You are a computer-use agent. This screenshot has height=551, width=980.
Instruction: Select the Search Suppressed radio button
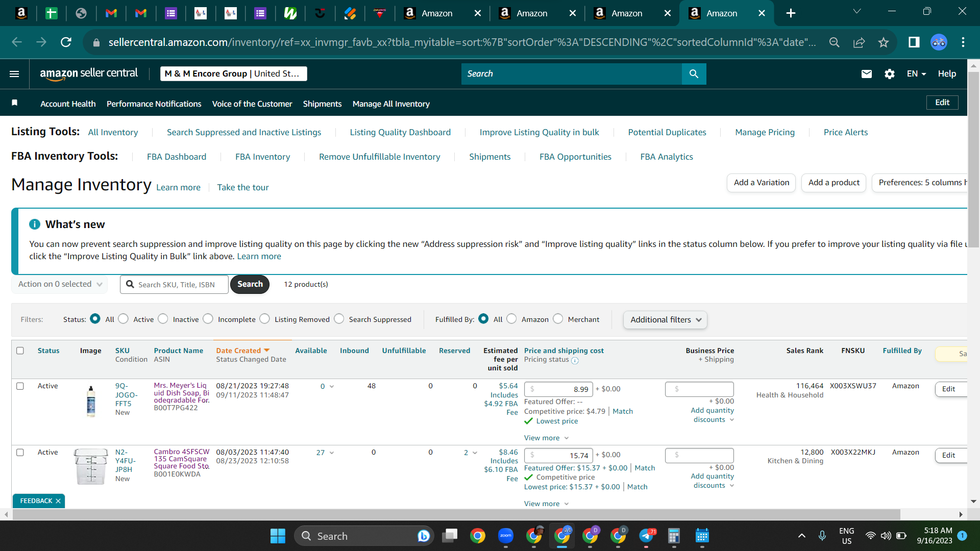339,319
